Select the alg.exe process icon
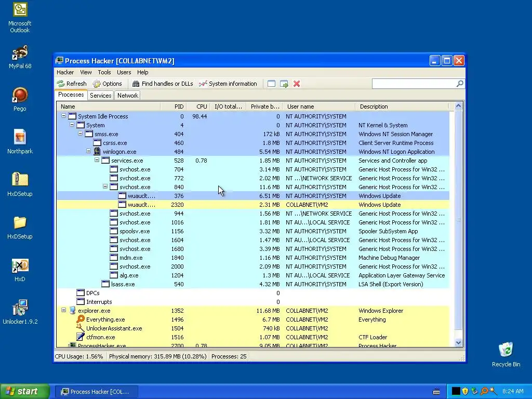This screenshot has height=399, width=532. tap(114, 275)
